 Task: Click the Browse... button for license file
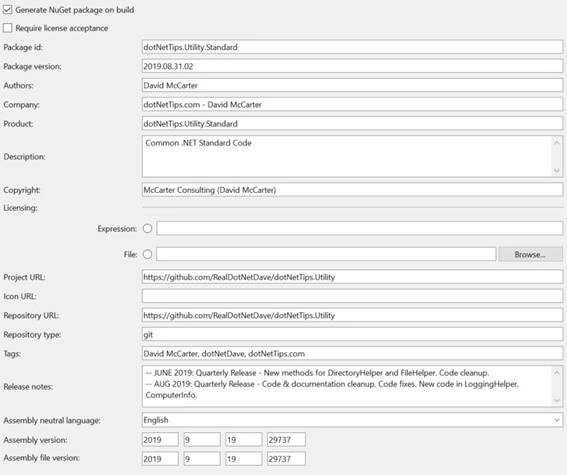(530, 254)
